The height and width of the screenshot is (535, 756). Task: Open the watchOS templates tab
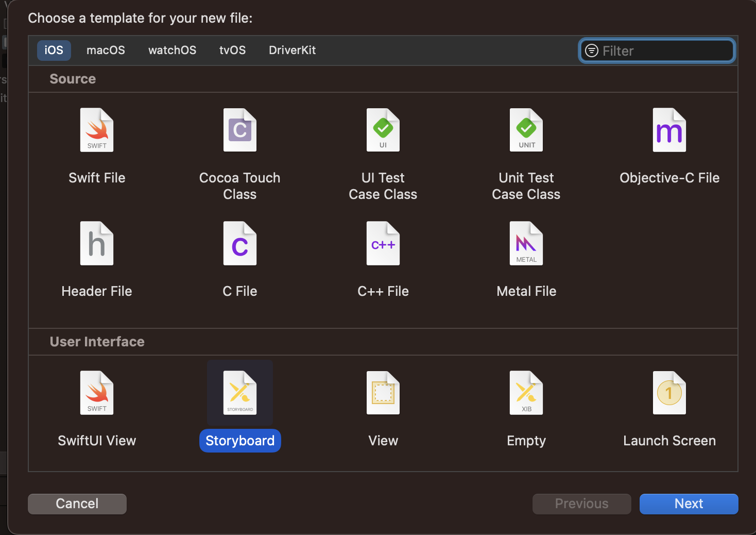click(x=173, y=50)
